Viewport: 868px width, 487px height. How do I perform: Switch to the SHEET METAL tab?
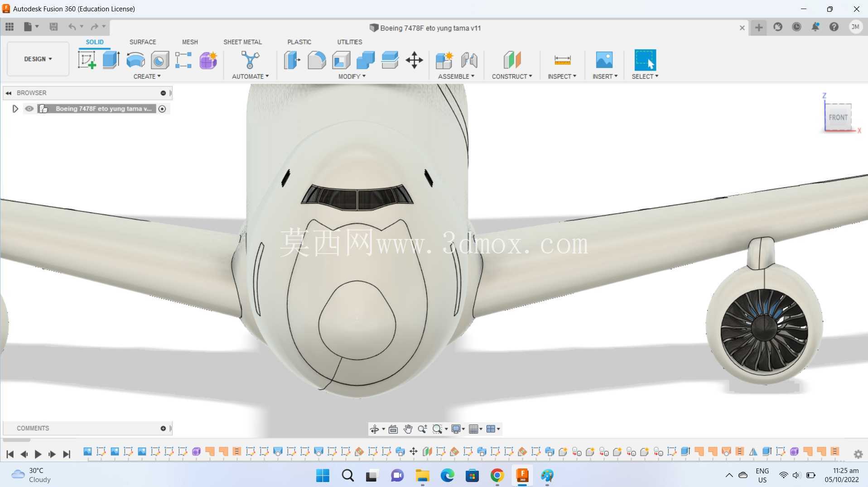click(x=242, y=42)
